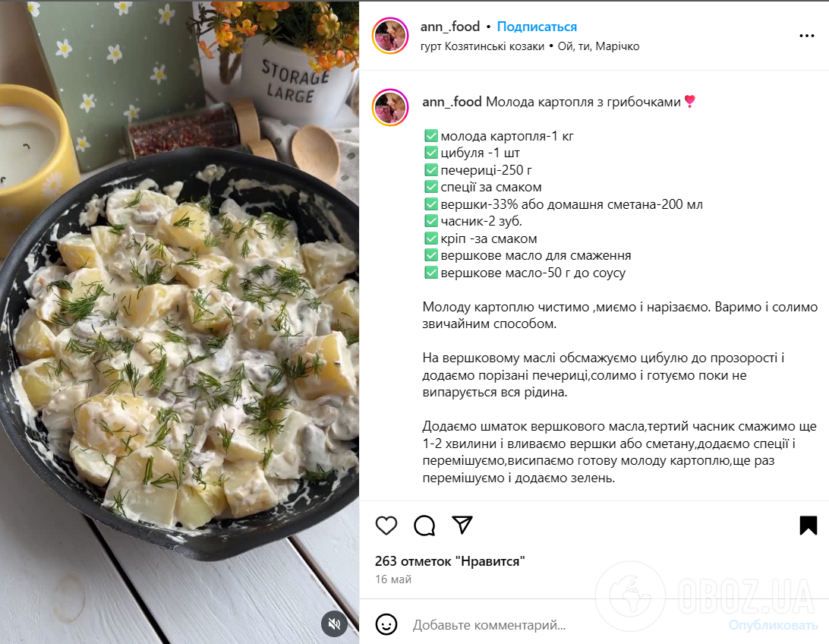
Task: Open audio track гурт Козятинські козаки link
Action: point(481,46)
